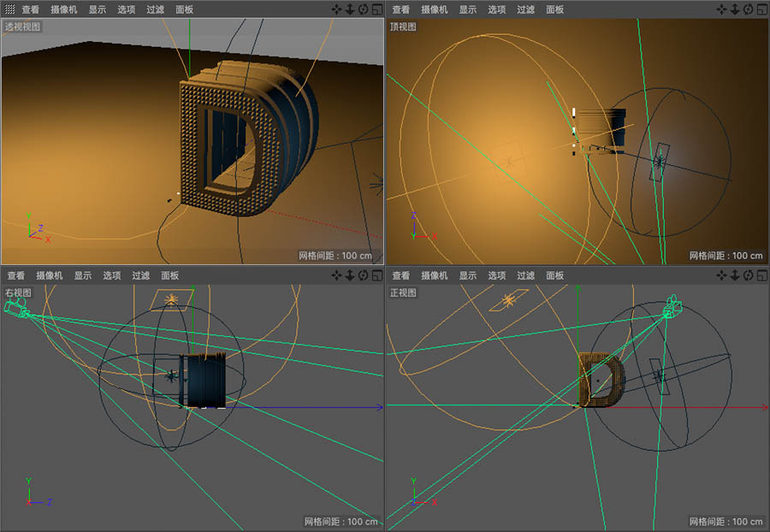
Task: Click the dotted grid icon at top-left corner
Action: 8,9
